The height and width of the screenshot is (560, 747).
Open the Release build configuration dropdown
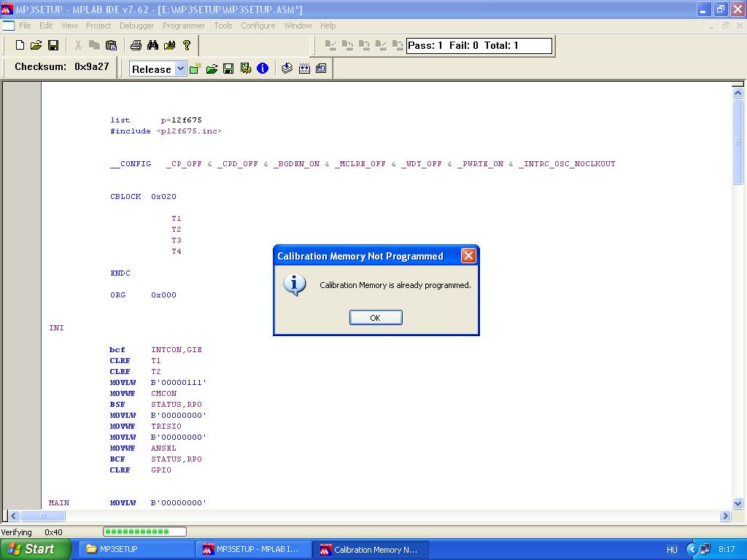(180, 69)
